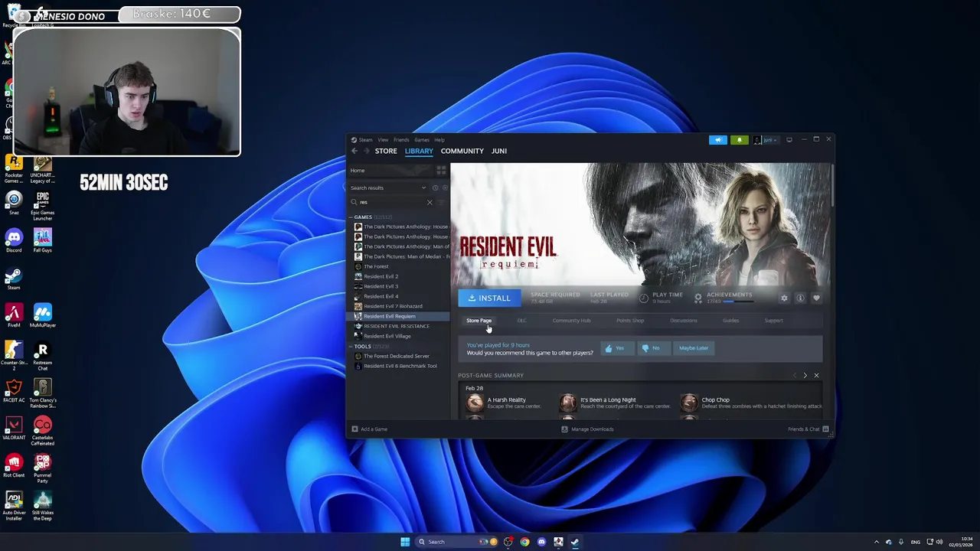The height and width of the screenshot is (551, 980).
Task: Open the View menu
Action: pos(383,140)
